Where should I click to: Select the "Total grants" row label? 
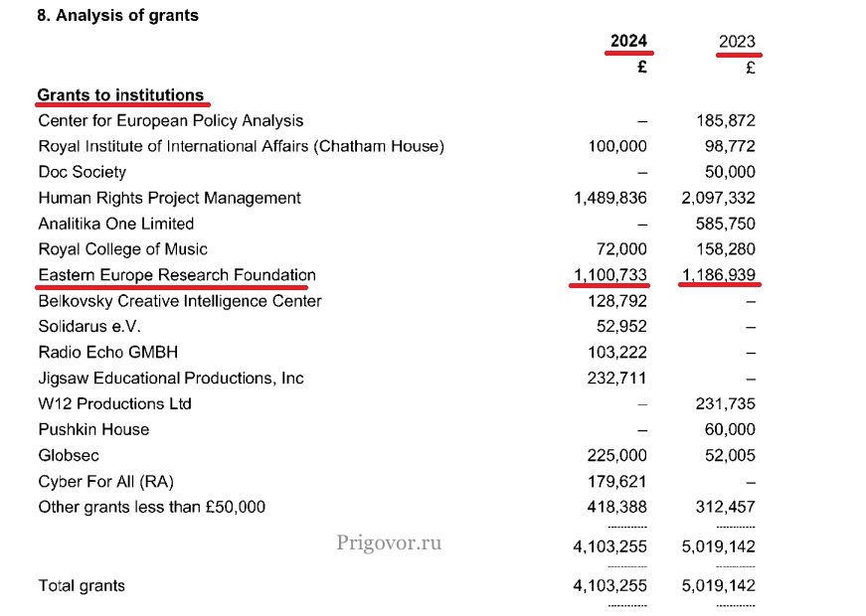(82, 586)
